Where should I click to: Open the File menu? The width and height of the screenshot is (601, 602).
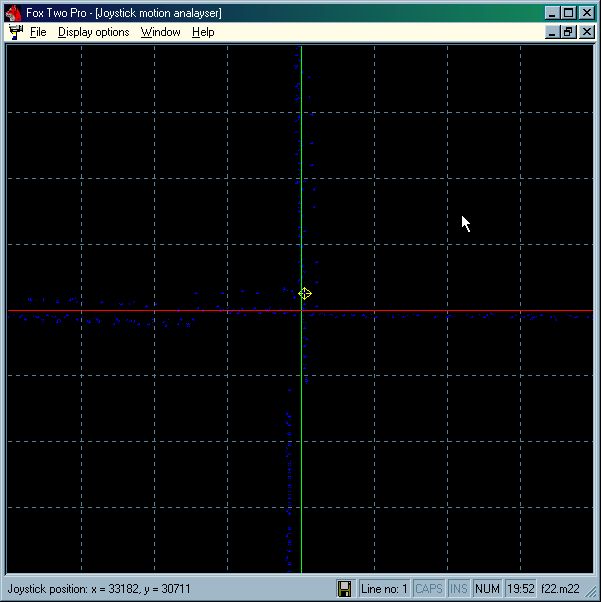(38, 32)
